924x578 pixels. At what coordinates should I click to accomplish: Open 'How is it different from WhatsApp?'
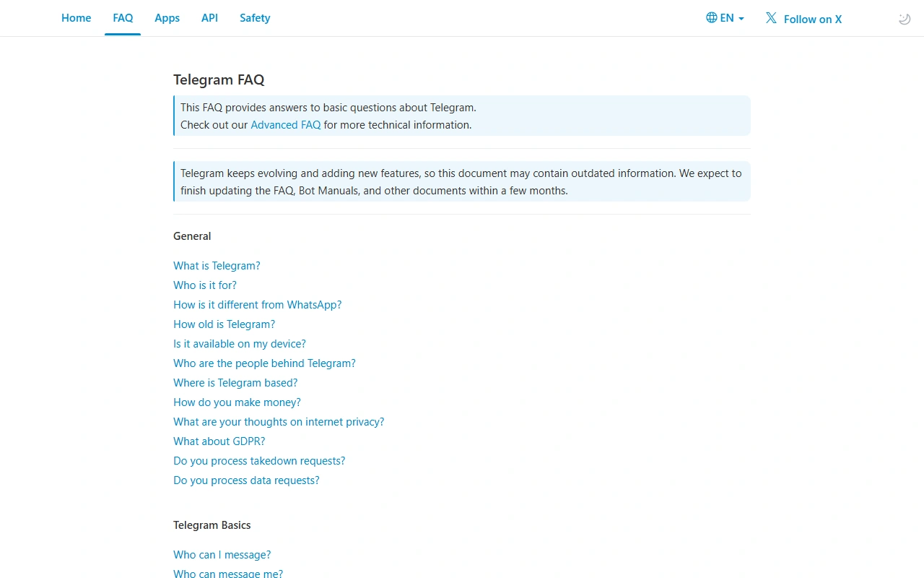(x=258, y=305)
